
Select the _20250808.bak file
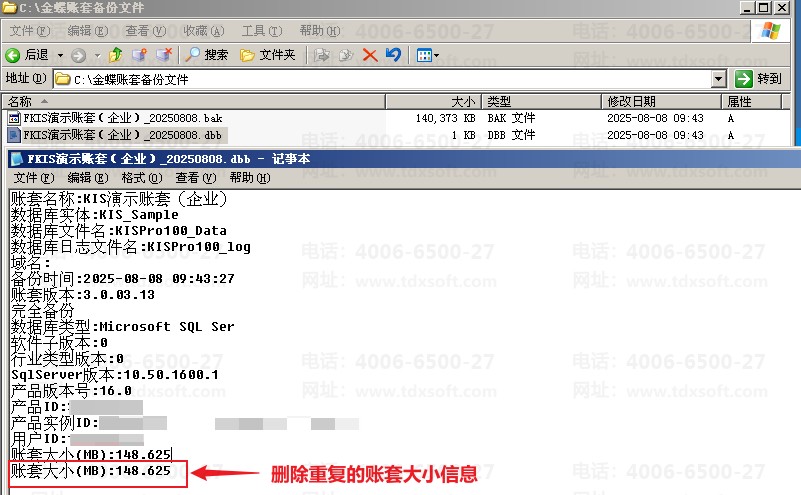[x=123, y=119]
